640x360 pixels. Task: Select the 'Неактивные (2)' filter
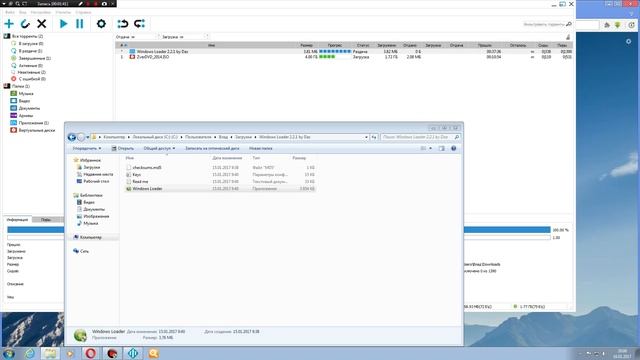32,72
